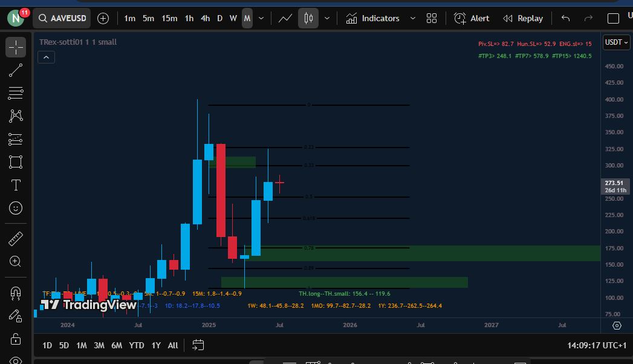Choose the text annotation tool

click(16, 185)
